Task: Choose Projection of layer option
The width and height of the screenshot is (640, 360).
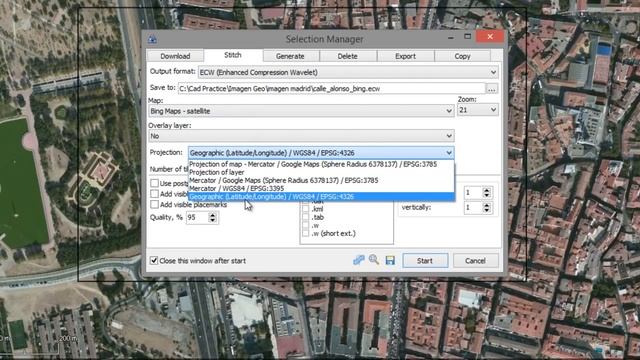Action: tap(321, 172)
